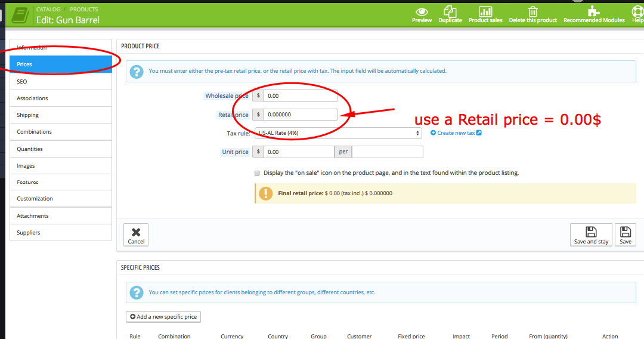This screenshot has width=644, height=339.
Task: Open the Tax rule dropdown
Action: point(338,133)
